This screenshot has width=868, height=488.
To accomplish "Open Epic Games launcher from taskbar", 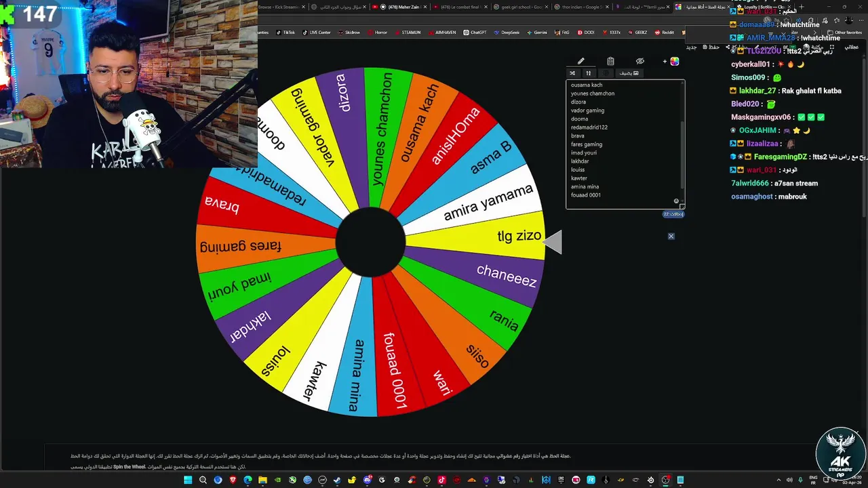I will [x=561, y=480].
